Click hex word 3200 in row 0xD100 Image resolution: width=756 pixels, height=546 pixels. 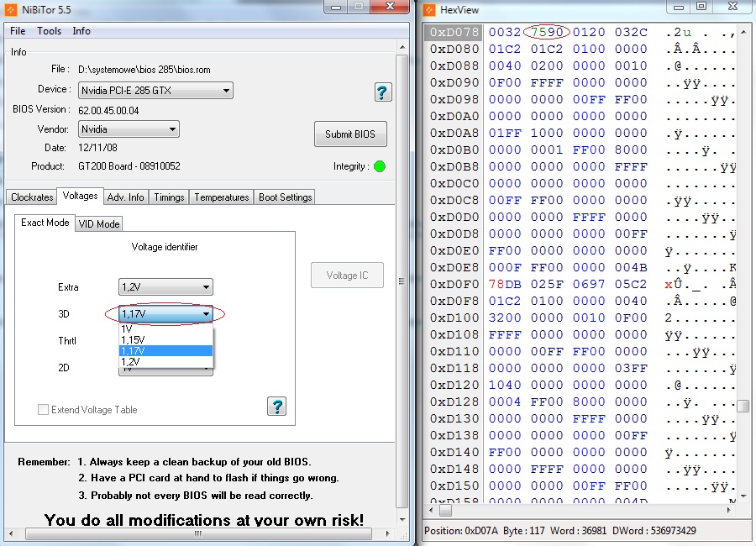tap(505, 318)
